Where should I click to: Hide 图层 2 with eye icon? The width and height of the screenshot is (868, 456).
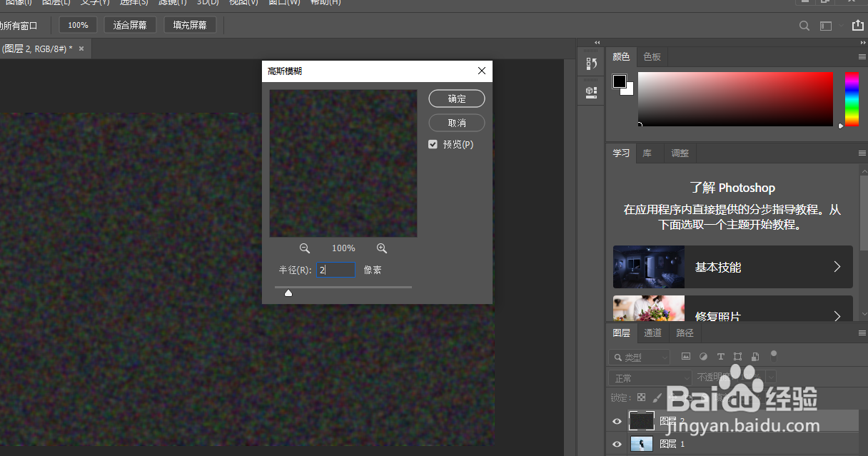(x=617, y=421)
